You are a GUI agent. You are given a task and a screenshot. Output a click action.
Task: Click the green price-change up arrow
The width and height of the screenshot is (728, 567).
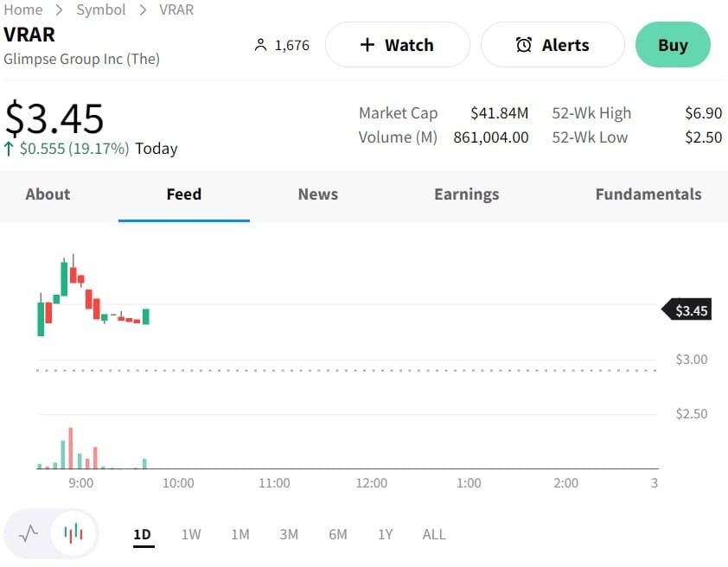tap(10, 149)
